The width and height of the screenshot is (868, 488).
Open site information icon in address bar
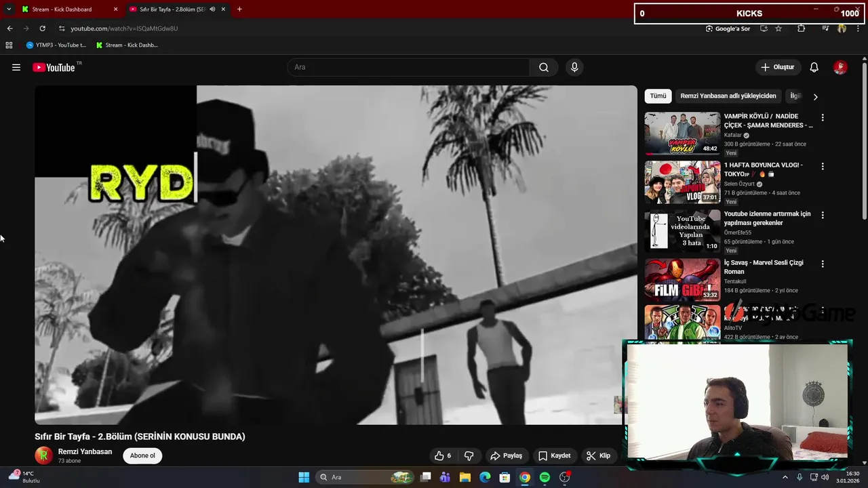tap(62, 28)
